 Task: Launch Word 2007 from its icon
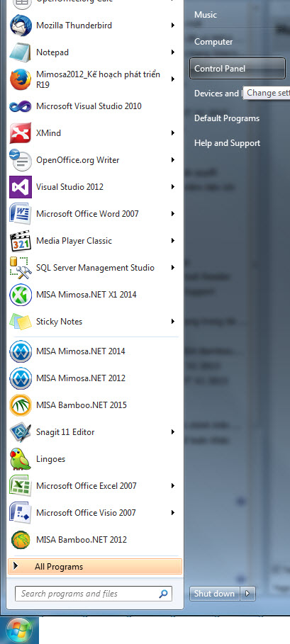(x=20, y=214)
